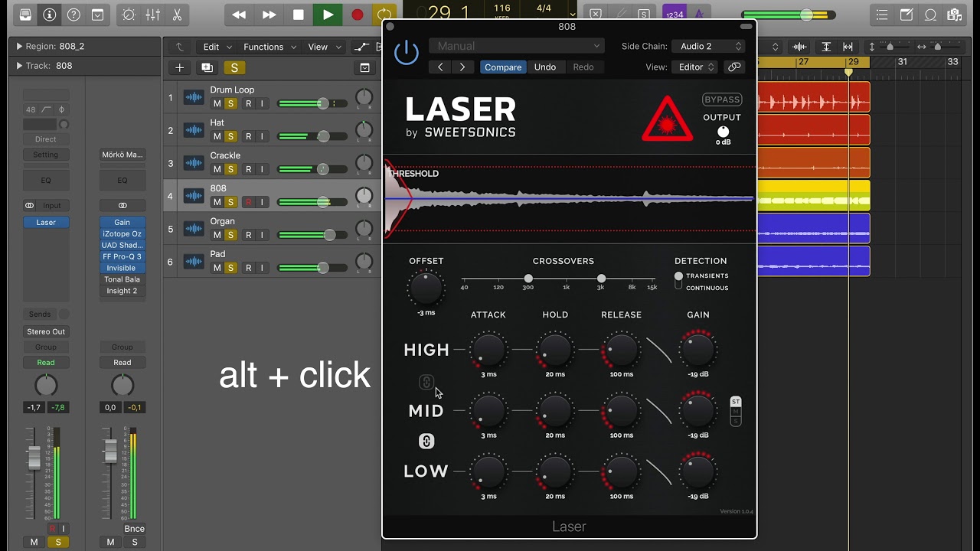Click the red Record button
Screen dimensions: 980x551
pyautogui.click(x=357, y=15)
